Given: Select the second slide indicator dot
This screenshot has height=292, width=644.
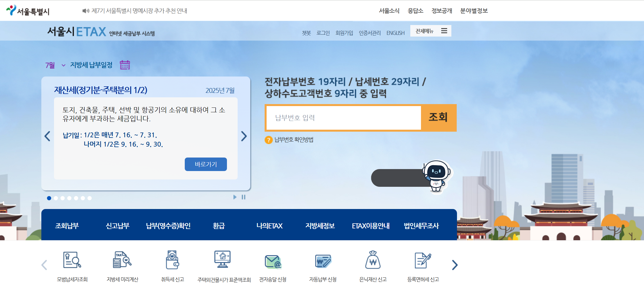Looking at the screenshot, I should coord(56,198).
